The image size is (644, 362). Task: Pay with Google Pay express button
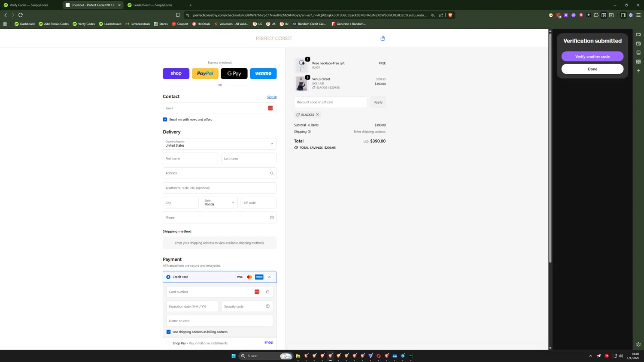pyautogui.click(x=234, y=73)
